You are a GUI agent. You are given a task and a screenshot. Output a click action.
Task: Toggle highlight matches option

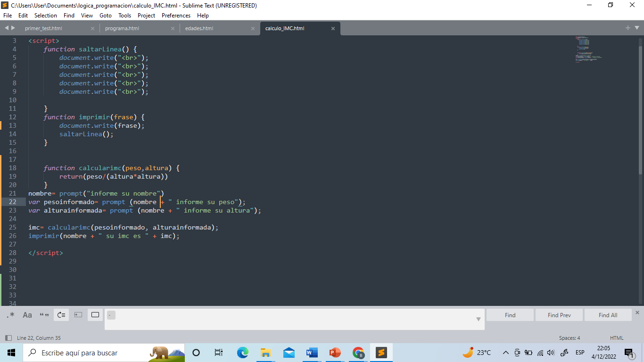[95, 315]
